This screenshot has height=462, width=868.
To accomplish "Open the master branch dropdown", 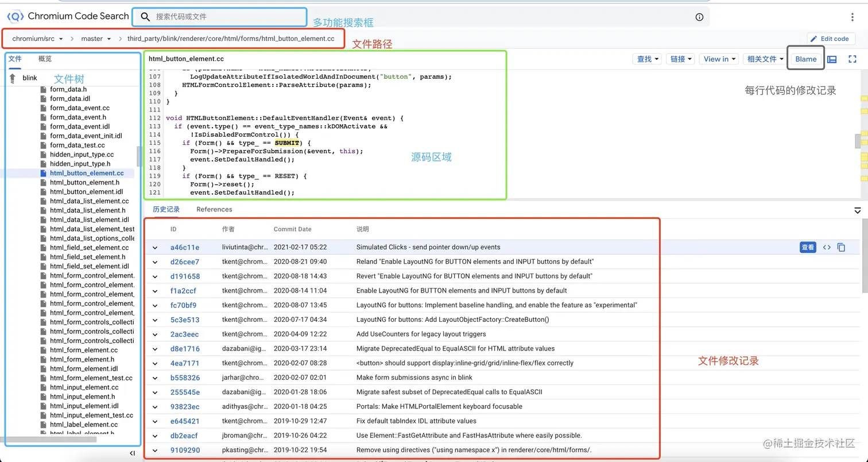I will (96, 39).
